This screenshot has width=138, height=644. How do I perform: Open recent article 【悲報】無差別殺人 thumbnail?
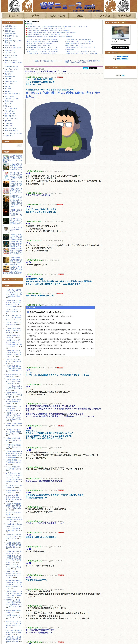(6, 158)
